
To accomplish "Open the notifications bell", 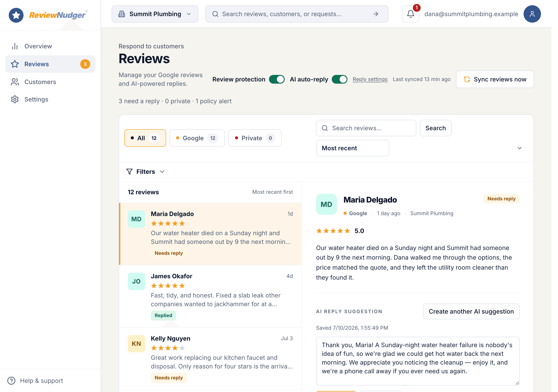I will (x=415, y=14).
